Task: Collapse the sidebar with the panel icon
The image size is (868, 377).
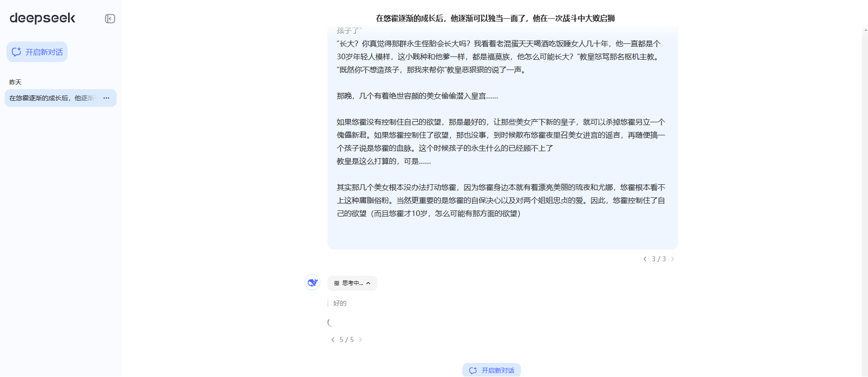Action: 110,19
